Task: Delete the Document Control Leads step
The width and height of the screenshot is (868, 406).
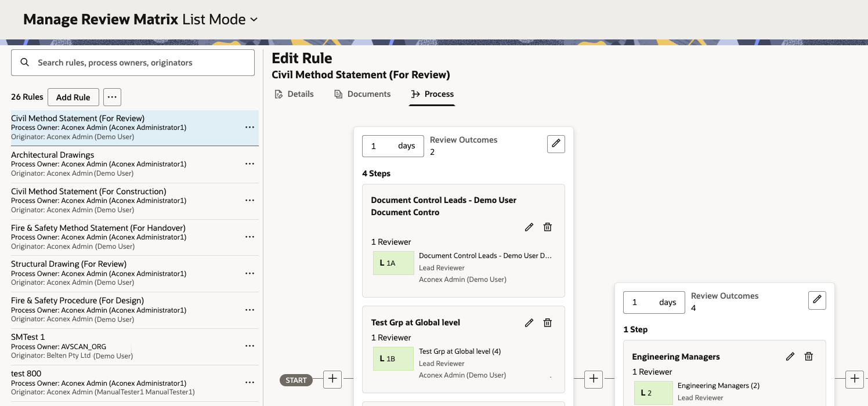Action: click(x=547, y=227)
